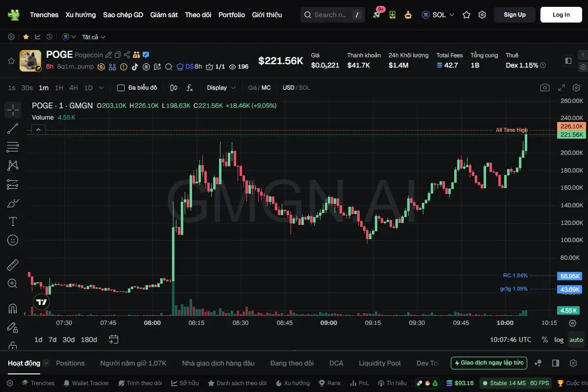This screenshot has height=392, width=588.
Task: Open Sao chép GD menu
Action: tap(123, 15)
